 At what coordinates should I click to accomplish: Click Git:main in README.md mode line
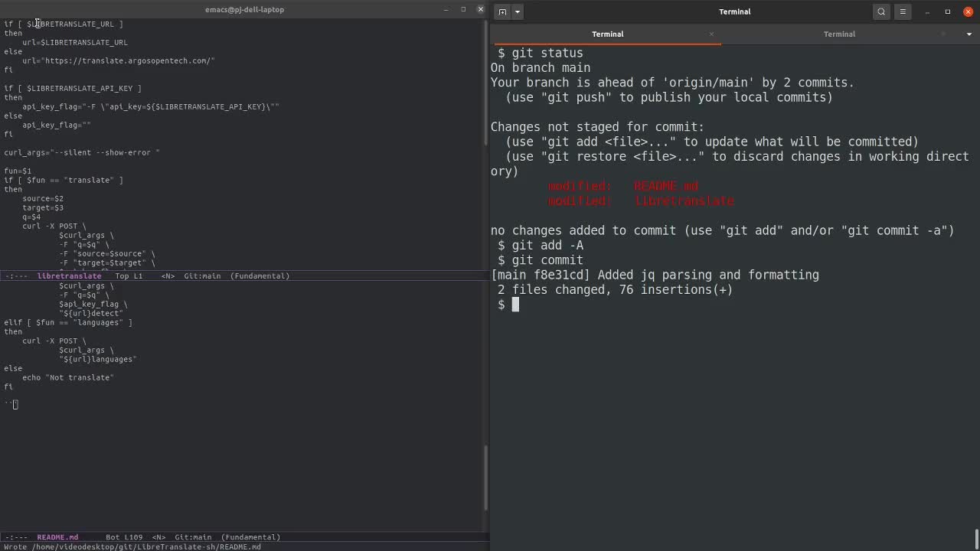pyautogui.click(x=193, y=537)
